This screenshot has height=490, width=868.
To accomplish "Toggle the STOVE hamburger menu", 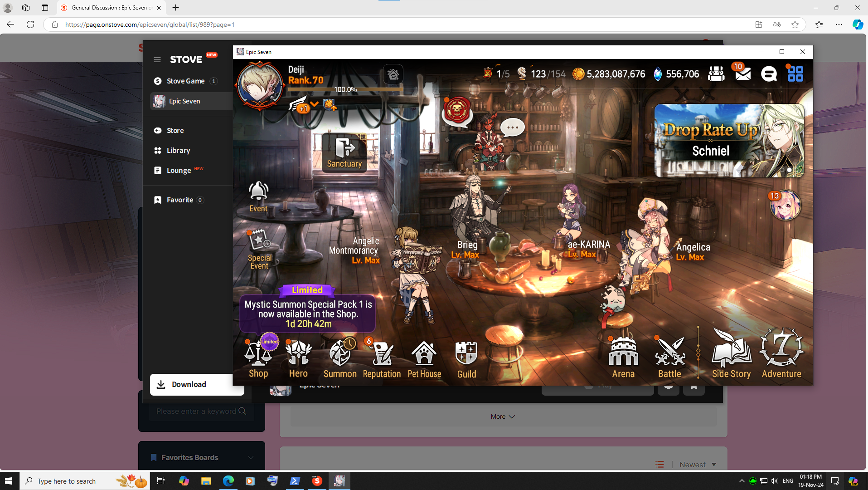I will (x=157, y=59).
